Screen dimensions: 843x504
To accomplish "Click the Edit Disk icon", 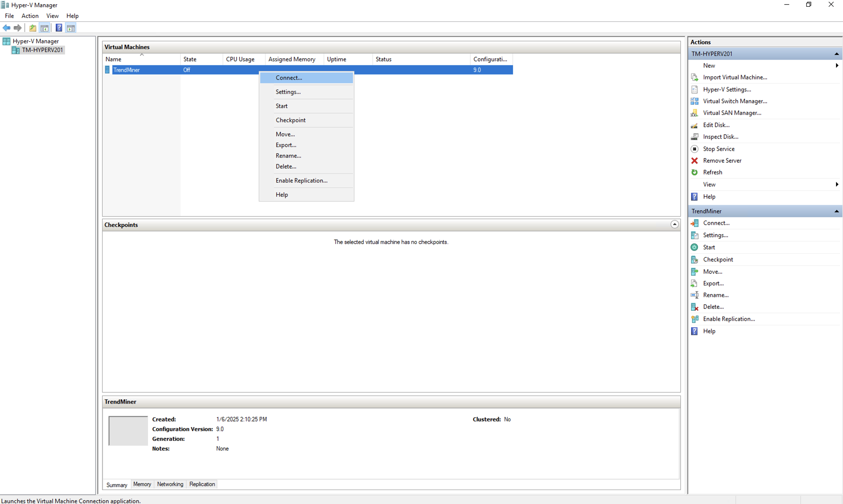I will pyautogui.click(x=695, y=125).
